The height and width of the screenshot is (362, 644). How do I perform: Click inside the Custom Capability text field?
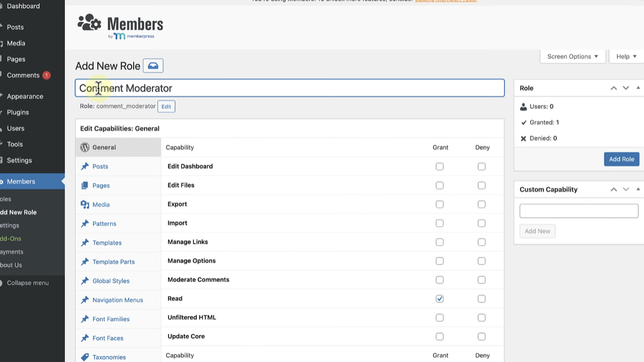pyautogui.click(x=578, y=211)
